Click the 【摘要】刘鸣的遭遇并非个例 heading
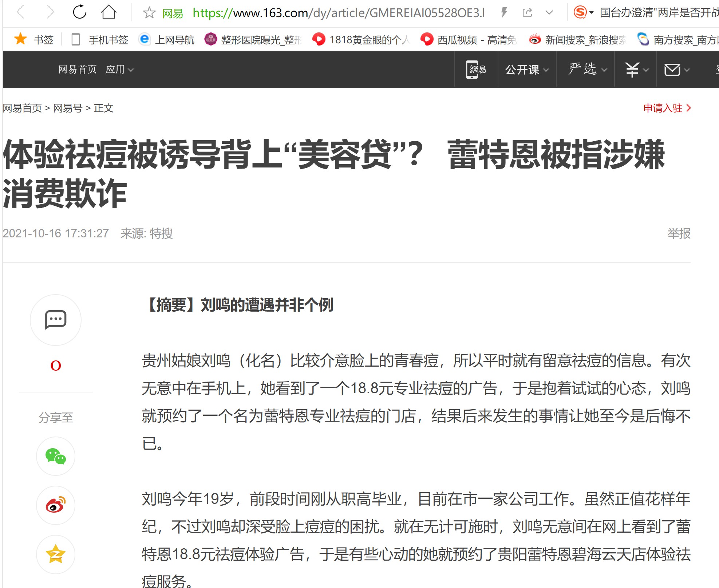The image size is (719, 588). point(238,305)
